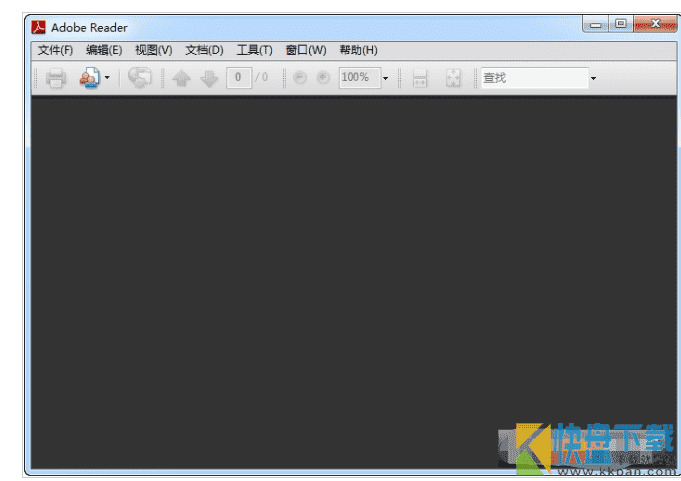The height and width of the screenshot is (481, 681).
Task: Select the fit full page icon
Action: tap(453, 78)
